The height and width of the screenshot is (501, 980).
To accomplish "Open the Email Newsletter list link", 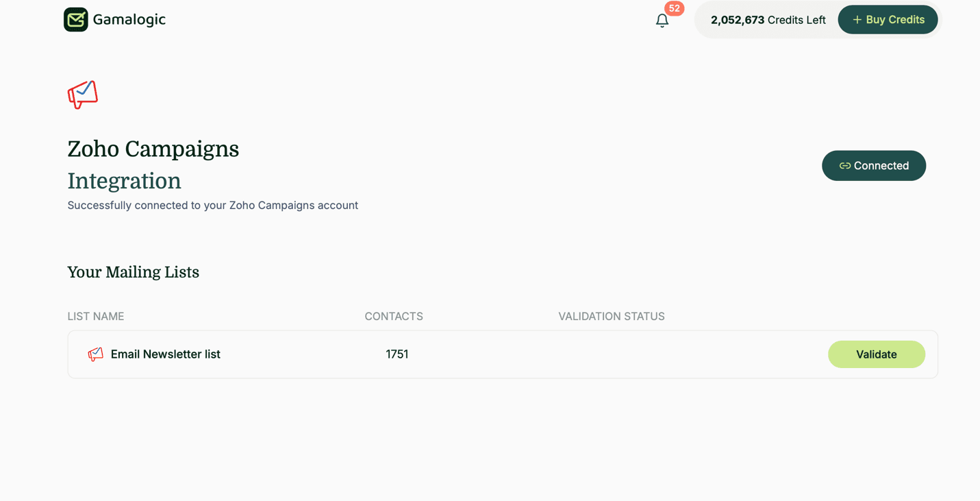I will (166, 354).
